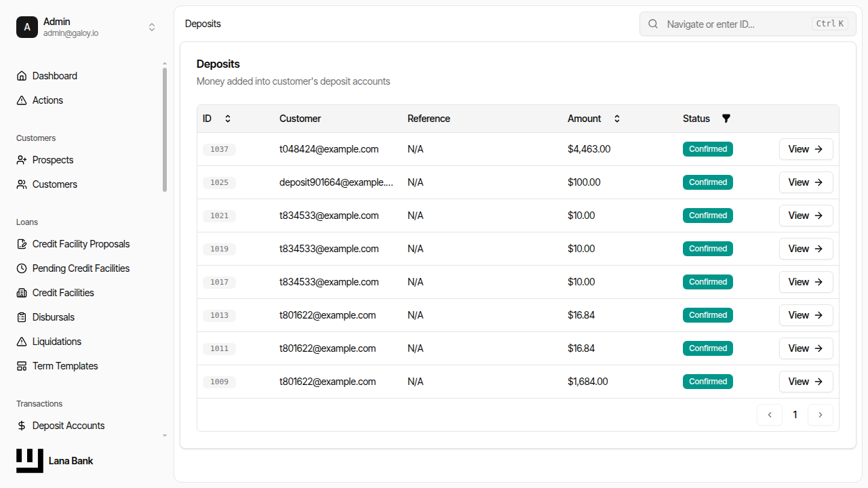Click the Admin avatar letter A
The width and height of the screenshot is (868, 488).
point(27,27)
